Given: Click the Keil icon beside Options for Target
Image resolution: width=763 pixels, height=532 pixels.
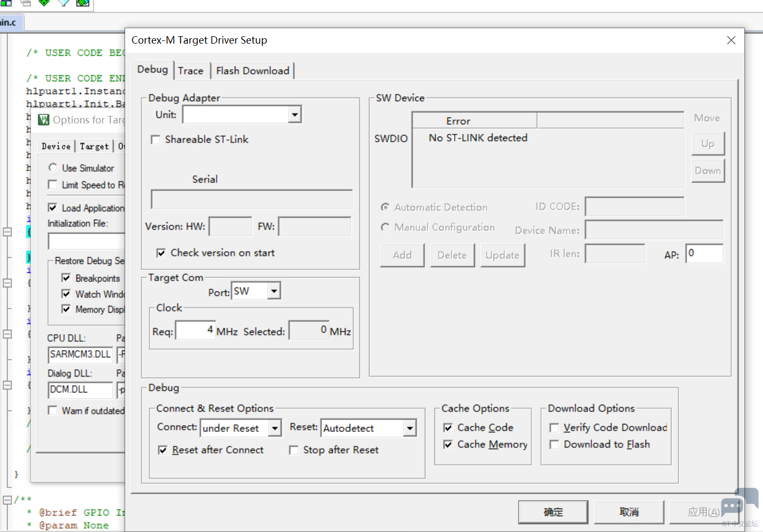Looking at the screenshot, I should coord(44,120).
